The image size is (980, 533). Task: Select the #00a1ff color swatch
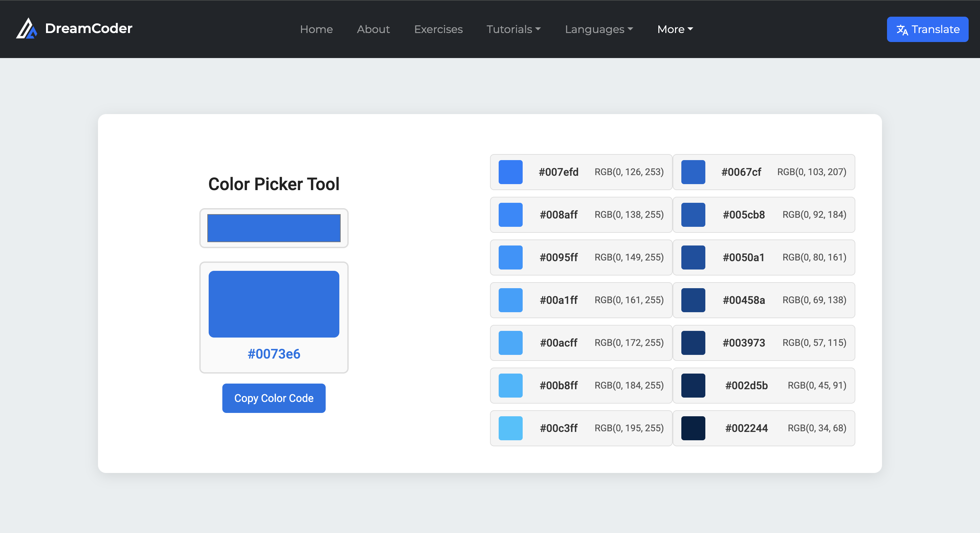tap(511, 300)
